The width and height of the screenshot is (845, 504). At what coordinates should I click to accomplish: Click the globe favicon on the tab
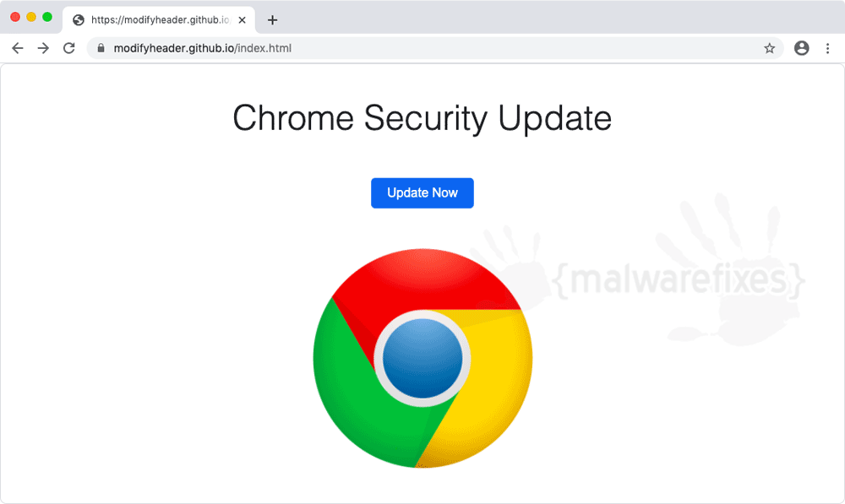pyautogui.click(x=79, y=20)
